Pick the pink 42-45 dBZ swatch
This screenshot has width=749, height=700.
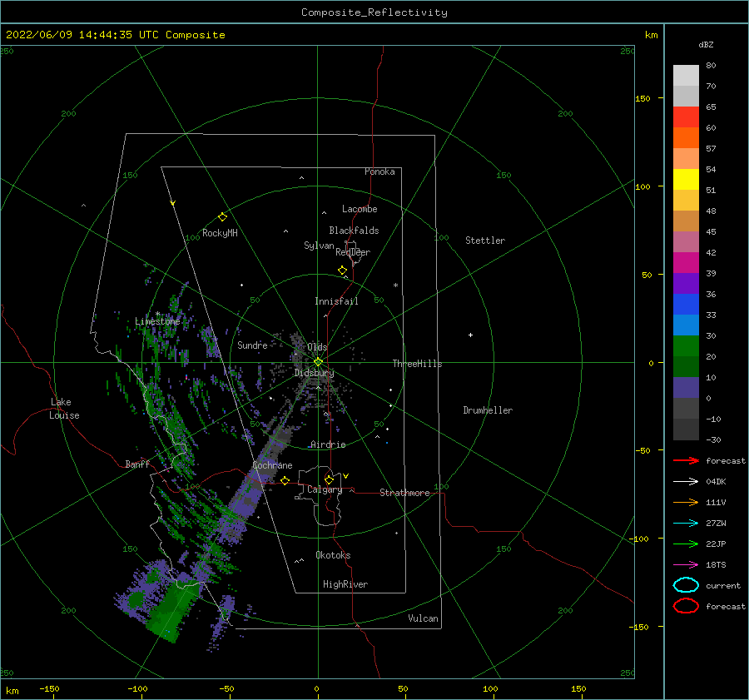(686, 242)
